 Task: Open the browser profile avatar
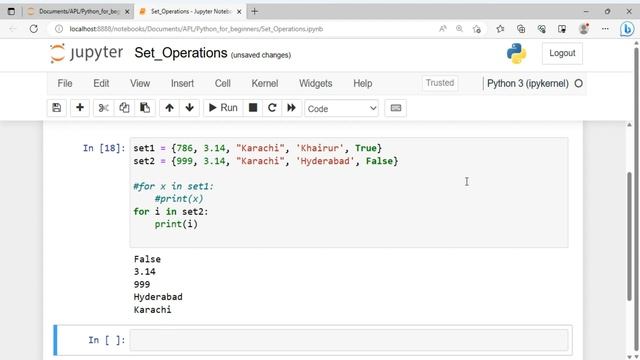click(584, 29)
